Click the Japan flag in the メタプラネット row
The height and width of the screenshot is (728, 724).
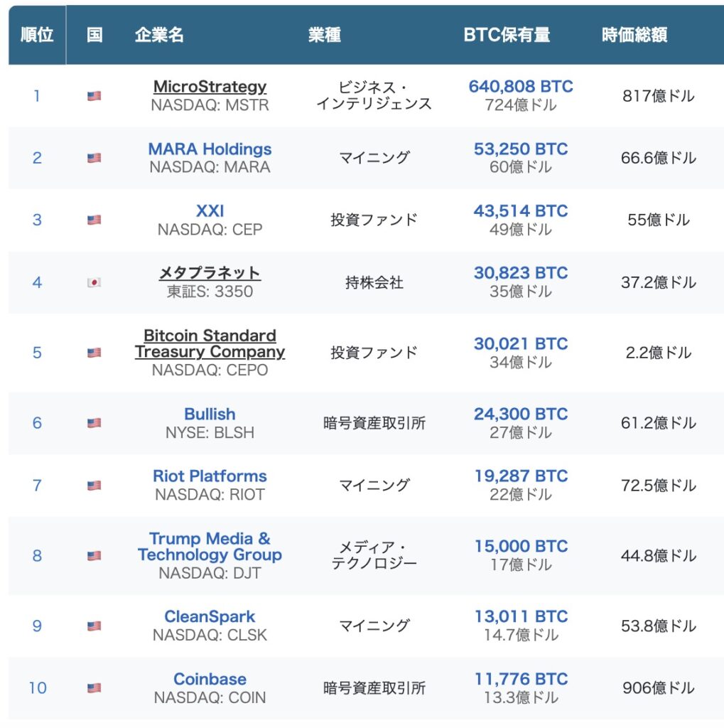[94, 282]
